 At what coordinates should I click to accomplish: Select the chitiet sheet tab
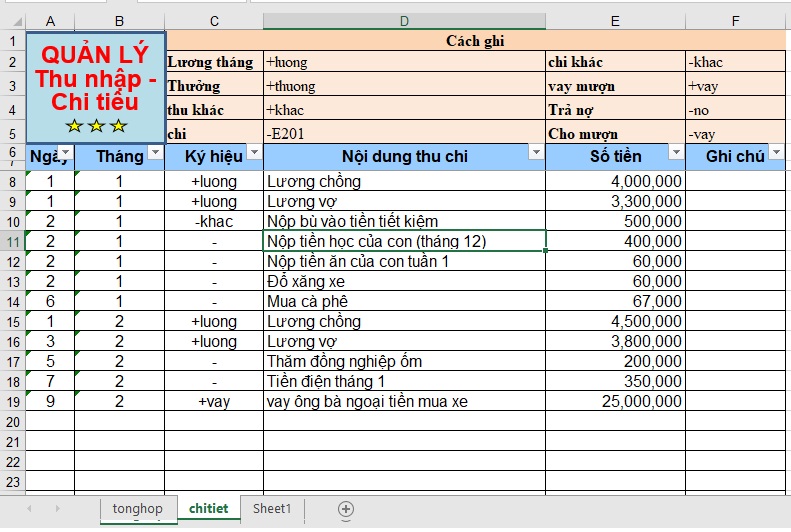click(x=208, y=509)
